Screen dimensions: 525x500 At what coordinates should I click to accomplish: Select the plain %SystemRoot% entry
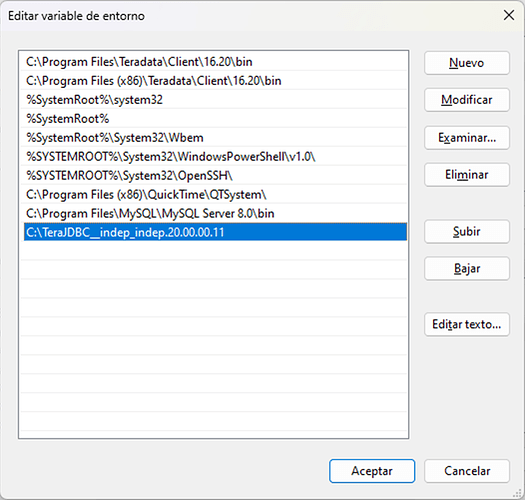(x=215, y=119)
